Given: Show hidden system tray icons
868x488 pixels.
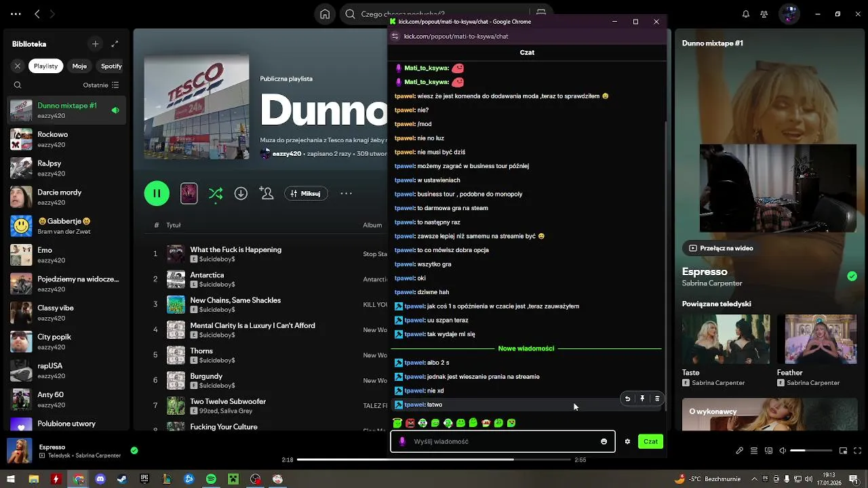Looking at the screenshot, I should pos(755,479).
